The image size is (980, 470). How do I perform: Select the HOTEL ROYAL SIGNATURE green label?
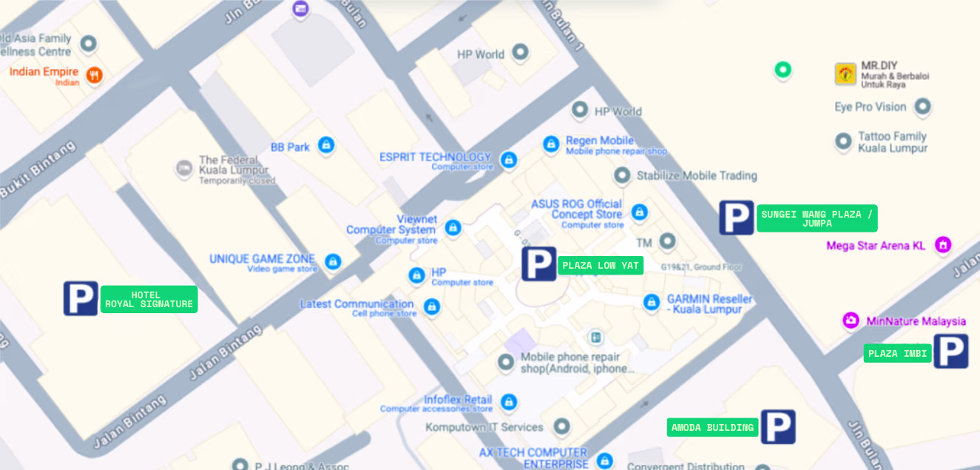149,299
